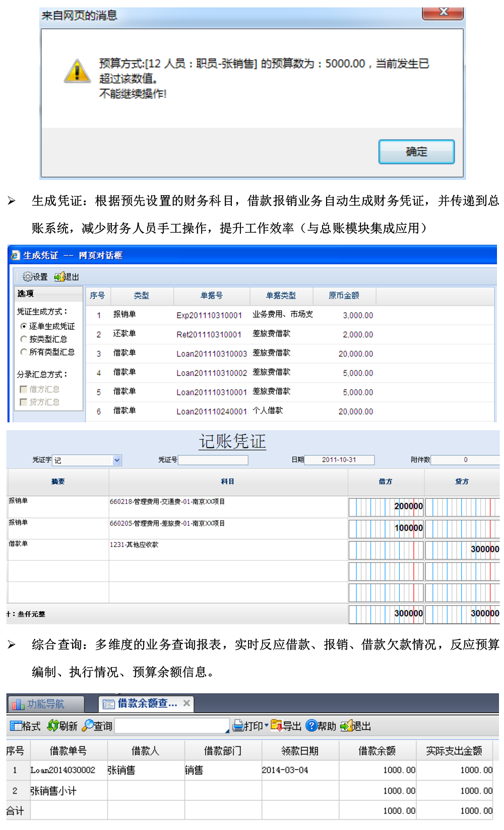Select 逐条生成凭证 radio option
The width and height of the screenshot is (504, 830).
coord(24,326)
